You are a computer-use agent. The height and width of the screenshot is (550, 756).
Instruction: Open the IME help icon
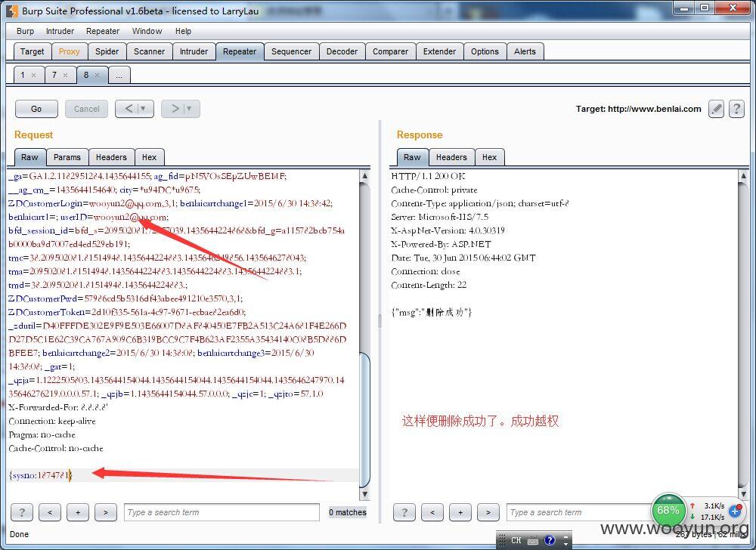tap(550, 540)
